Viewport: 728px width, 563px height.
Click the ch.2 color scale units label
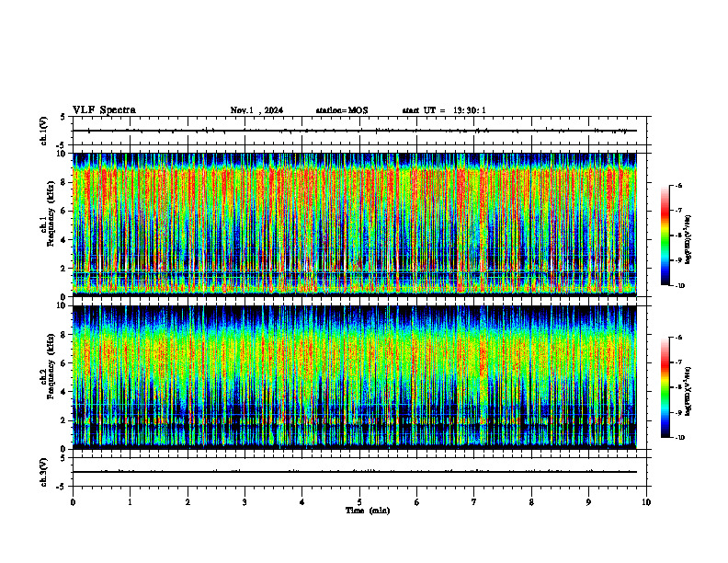pyautogui.click(x=688, y=392)
